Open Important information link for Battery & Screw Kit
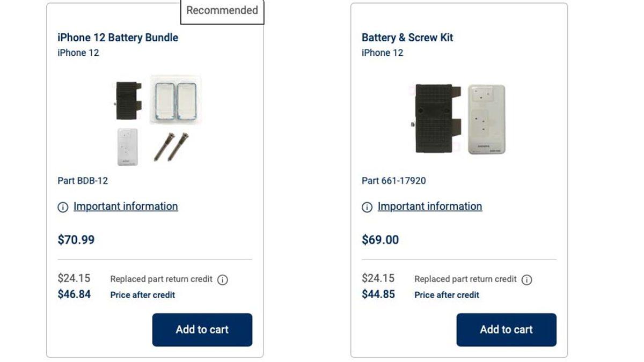 point(430,206)
